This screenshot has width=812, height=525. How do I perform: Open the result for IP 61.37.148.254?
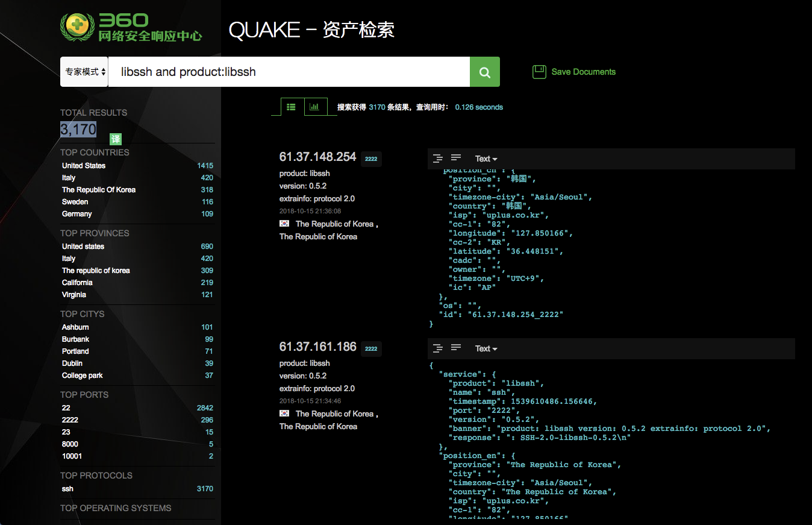click(x=317, y=157)
